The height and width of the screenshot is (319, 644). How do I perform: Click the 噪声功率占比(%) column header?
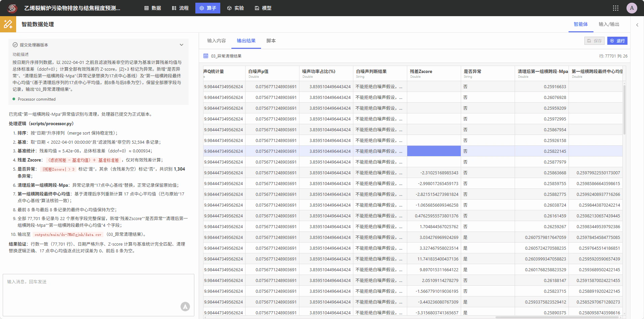coord(326,73)
